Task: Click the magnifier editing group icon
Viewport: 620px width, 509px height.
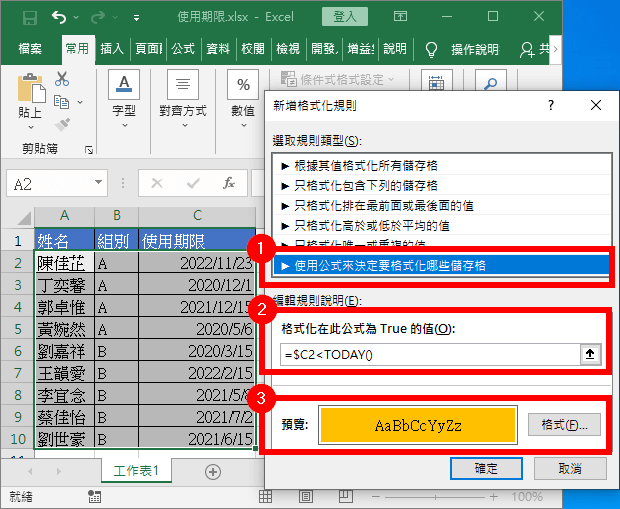Action: tap(491, 80)
